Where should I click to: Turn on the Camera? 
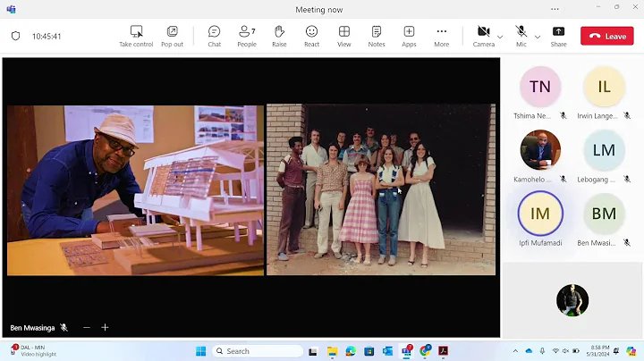483,32
